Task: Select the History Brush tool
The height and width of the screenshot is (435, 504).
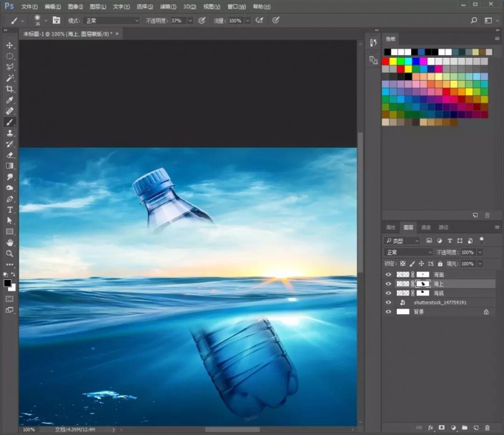Action: click(9, 144)
